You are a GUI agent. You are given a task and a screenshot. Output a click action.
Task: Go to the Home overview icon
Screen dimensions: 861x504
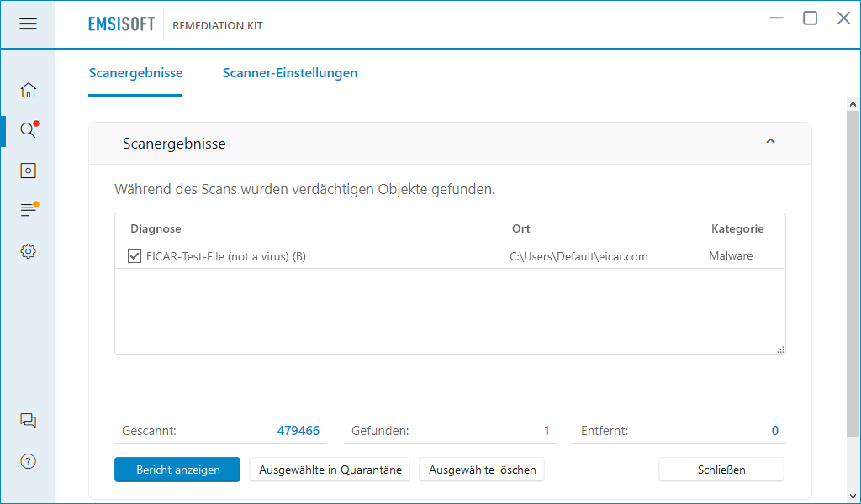pos(28,90)
